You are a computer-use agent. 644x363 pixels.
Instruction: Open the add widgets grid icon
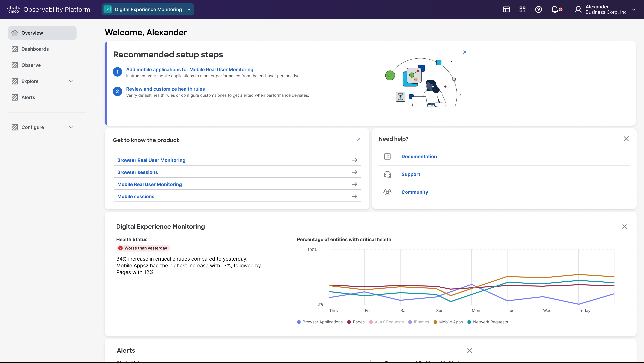pos(522,10)
